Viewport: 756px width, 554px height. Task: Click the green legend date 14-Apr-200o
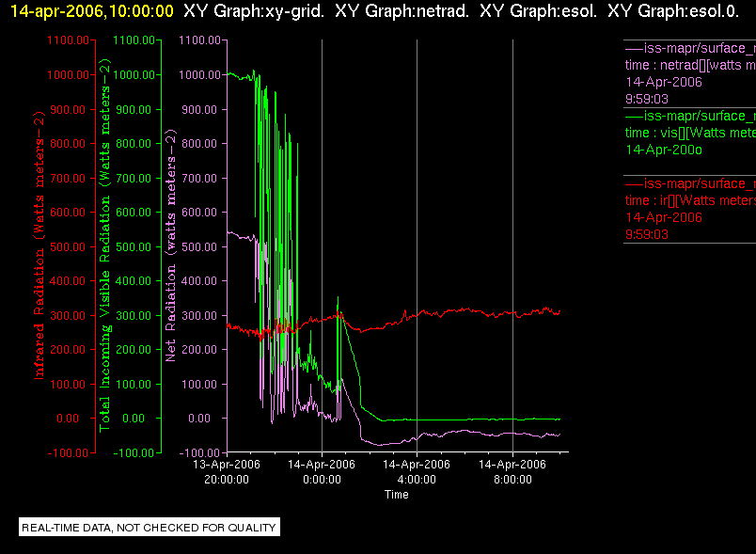pyautogui.click(x=664, y=150)
